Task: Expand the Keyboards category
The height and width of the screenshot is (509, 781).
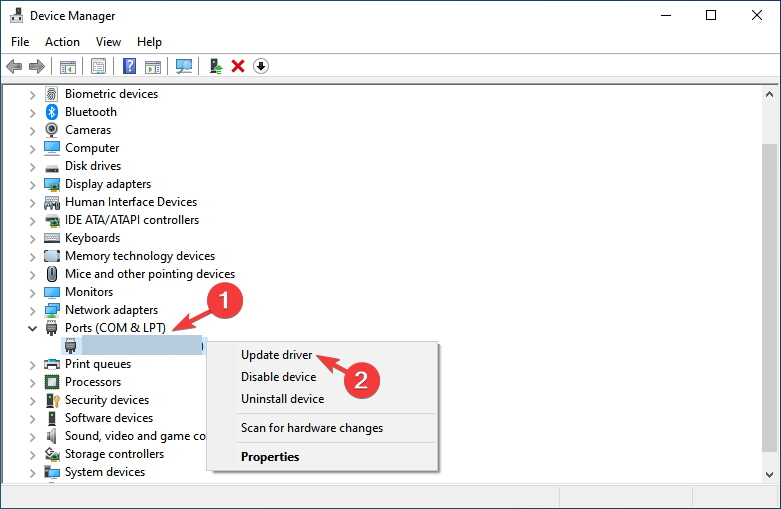Action: [x=32, y=239]
